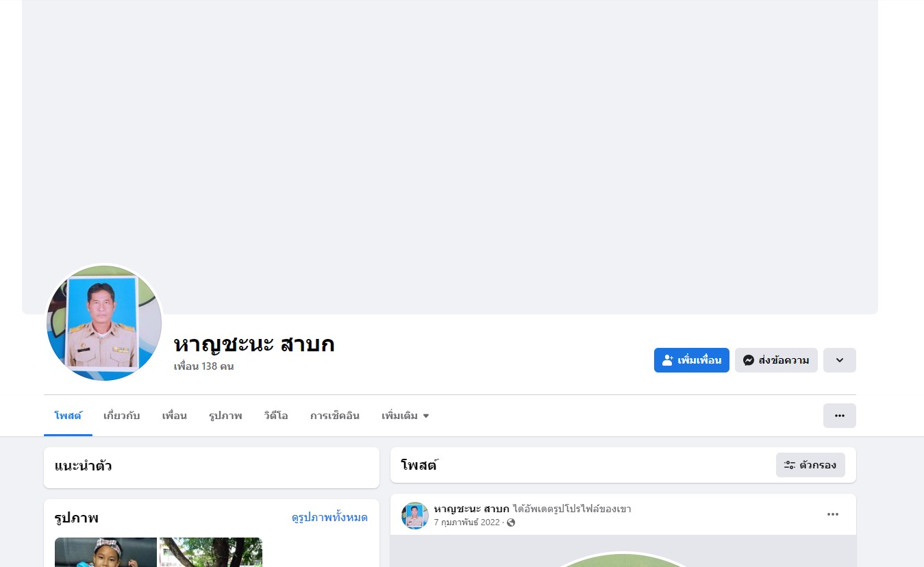Image resolution: width=924 pixels, height=567 pixels.
Task: Open the large circular profile picture
Action: point(104,323)
